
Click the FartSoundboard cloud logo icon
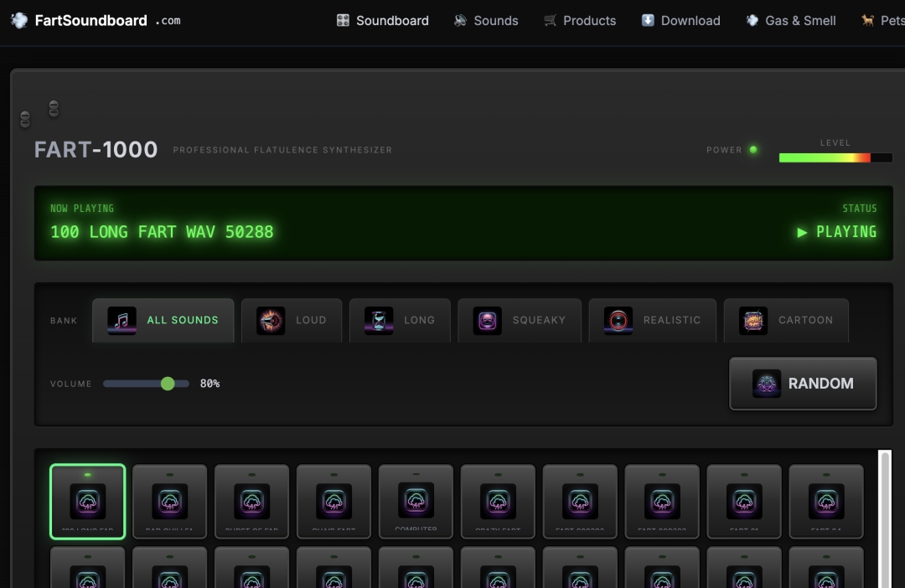pyautogui.click(x=18, y=20)
